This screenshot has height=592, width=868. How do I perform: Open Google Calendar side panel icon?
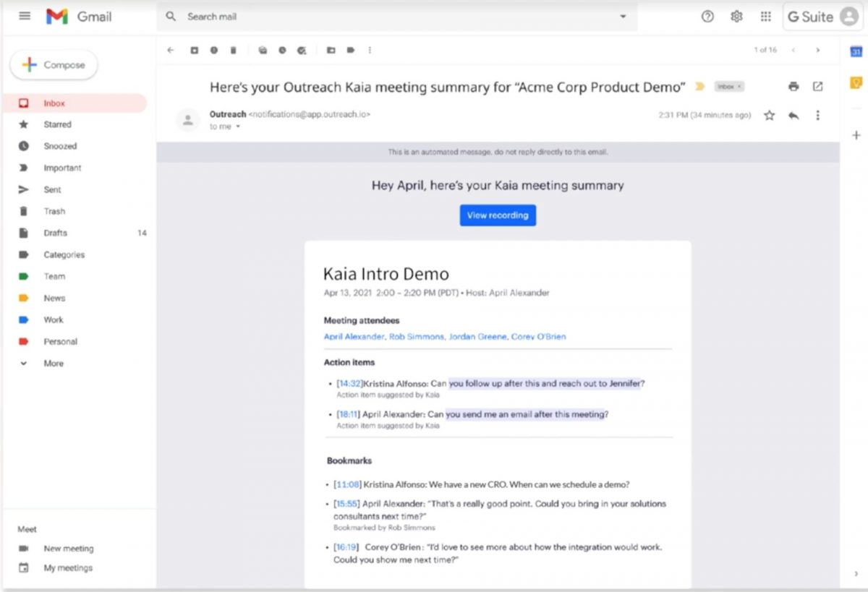point(856,52)
